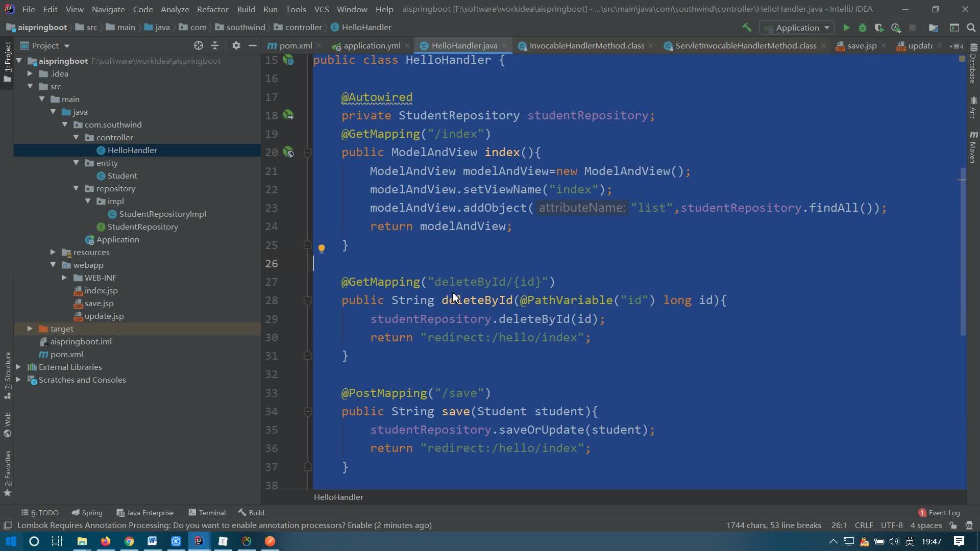The image size is (980, 551).
Task: Click the editor vertical scrollbar thumb
Action: click(963, 251)
